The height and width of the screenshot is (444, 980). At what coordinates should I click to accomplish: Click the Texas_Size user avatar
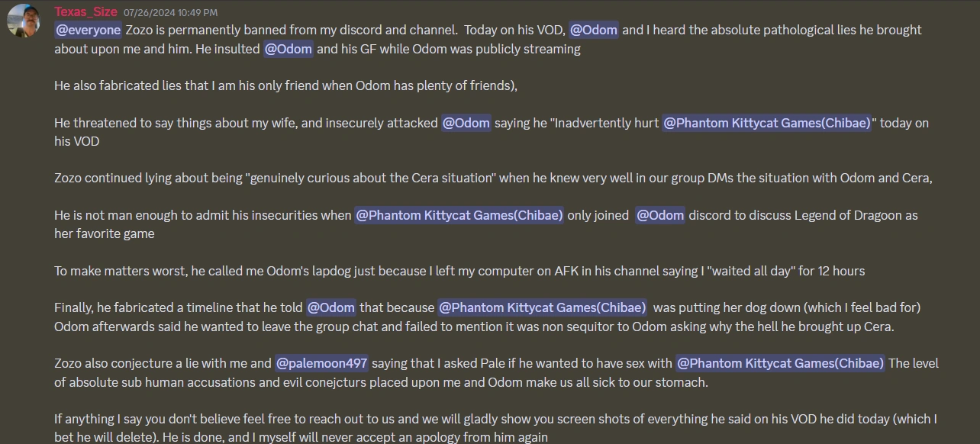point(24,21)
